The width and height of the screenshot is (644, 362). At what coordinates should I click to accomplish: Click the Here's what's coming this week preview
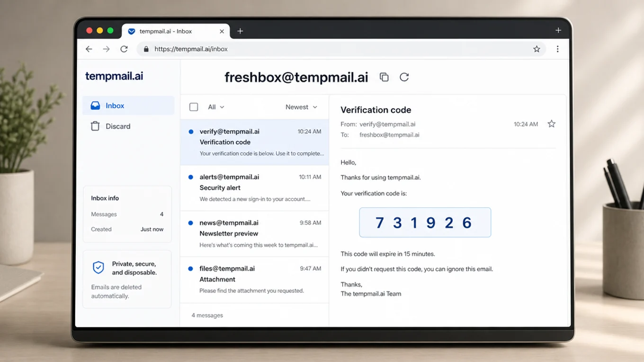click(259, 245)
